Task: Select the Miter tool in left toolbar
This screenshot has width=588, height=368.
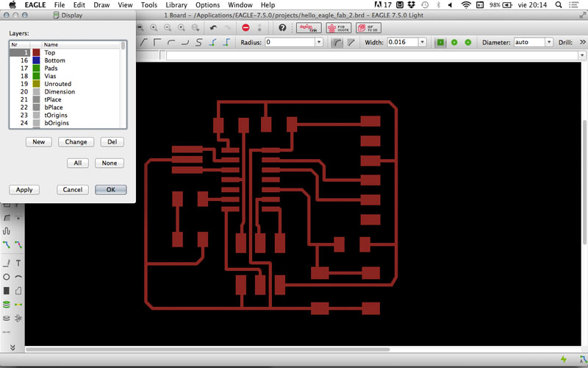Action: (7, 217)
